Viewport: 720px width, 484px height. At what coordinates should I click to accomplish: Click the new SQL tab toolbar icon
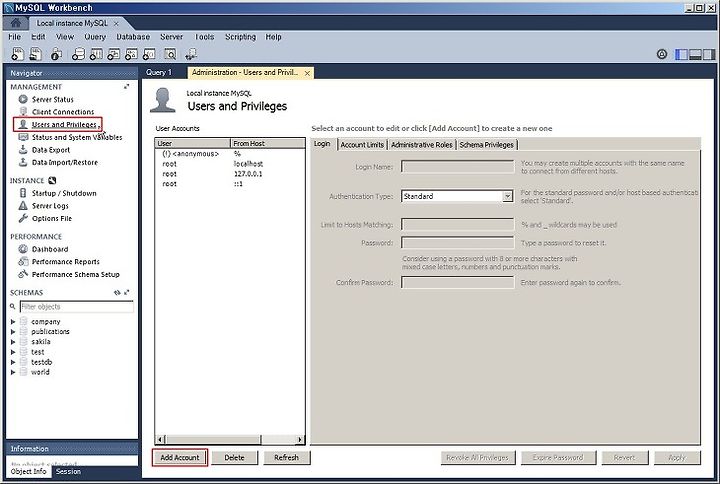(x=17, y=54)
